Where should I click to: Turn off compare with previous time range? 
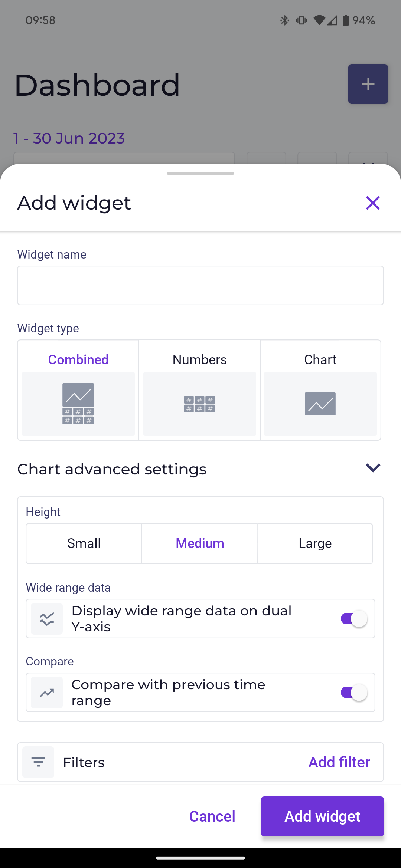pyautogui.click(x=354, y=693)
